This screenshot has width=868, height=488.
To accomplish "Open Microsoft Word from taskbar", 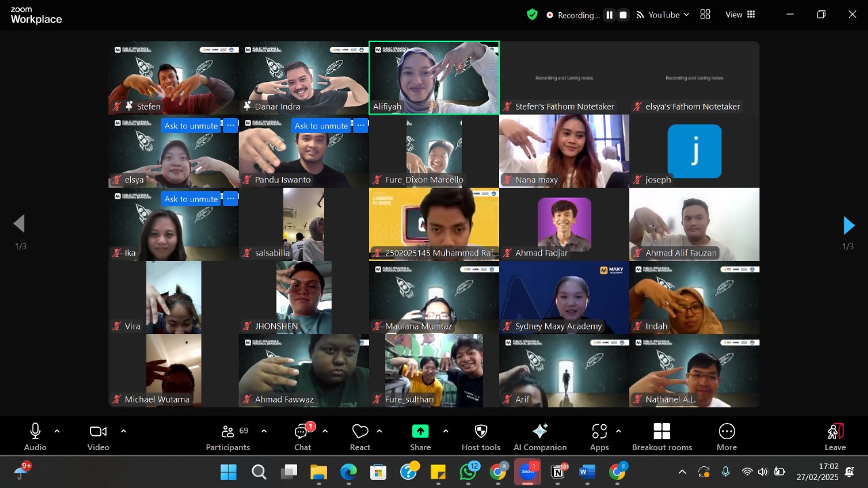I will click(x=587, y=472).
